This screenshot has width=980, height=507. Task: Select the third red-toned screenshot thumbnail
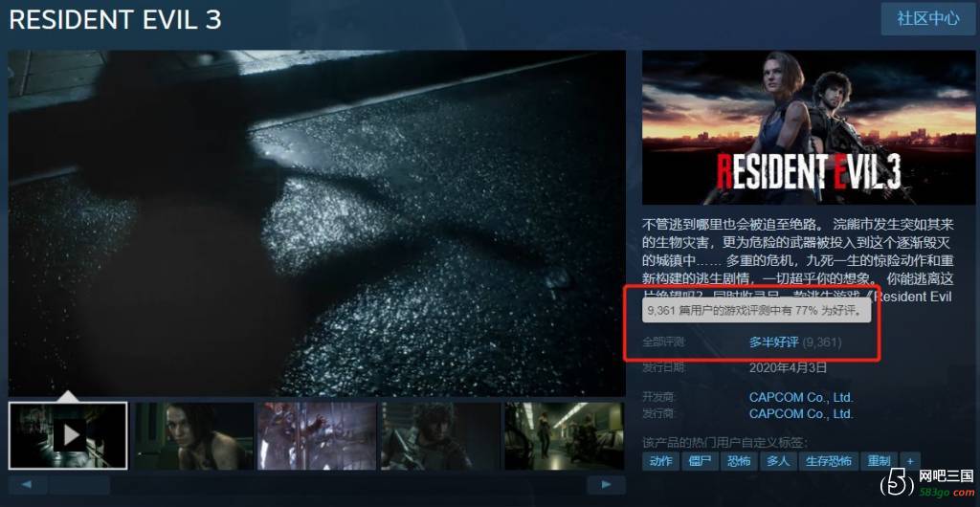(317, 436)
